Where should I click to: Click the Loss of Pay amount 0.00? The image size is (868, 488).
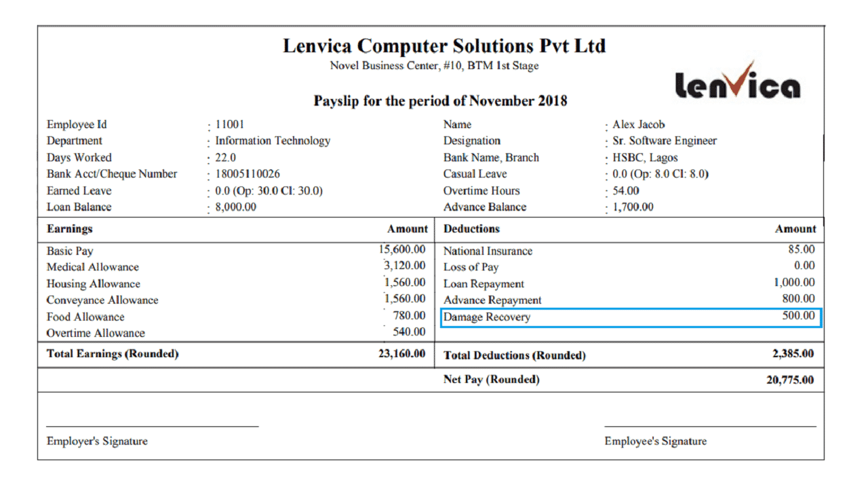click(804, 266)
